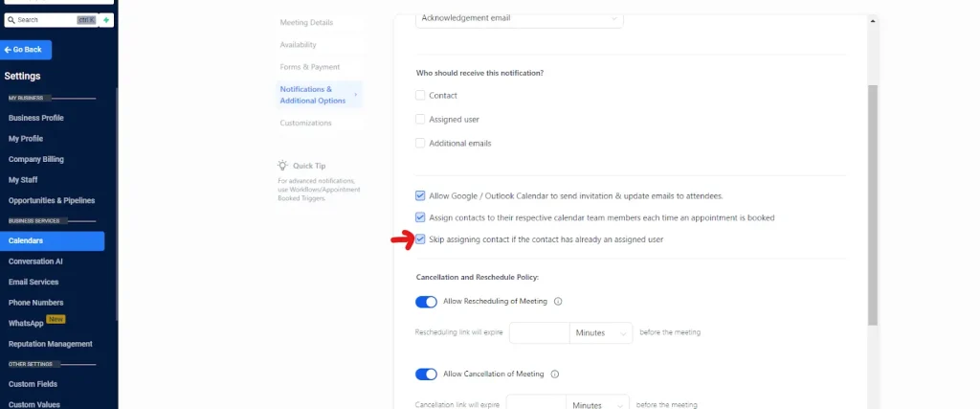This screenshot has width=980, height=409.
Task: Click the vertical scrollbar of settings panel
Action: coord(873,205)
